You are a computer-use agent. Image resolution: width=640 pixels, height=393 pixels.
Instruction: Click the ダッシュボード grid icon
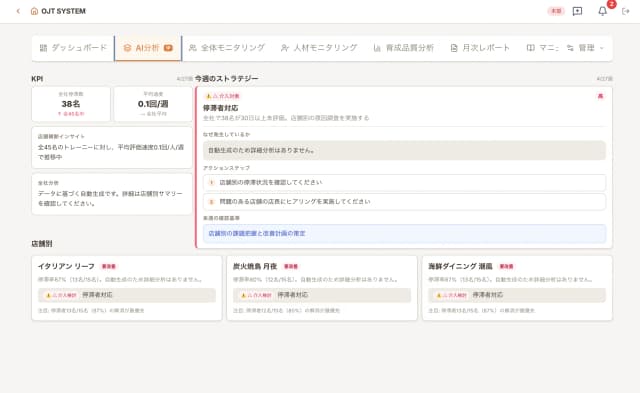point(43,48)
